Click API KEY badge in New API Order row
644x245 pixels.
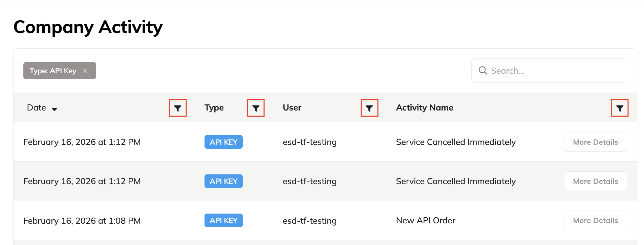[x=223, y=220]
